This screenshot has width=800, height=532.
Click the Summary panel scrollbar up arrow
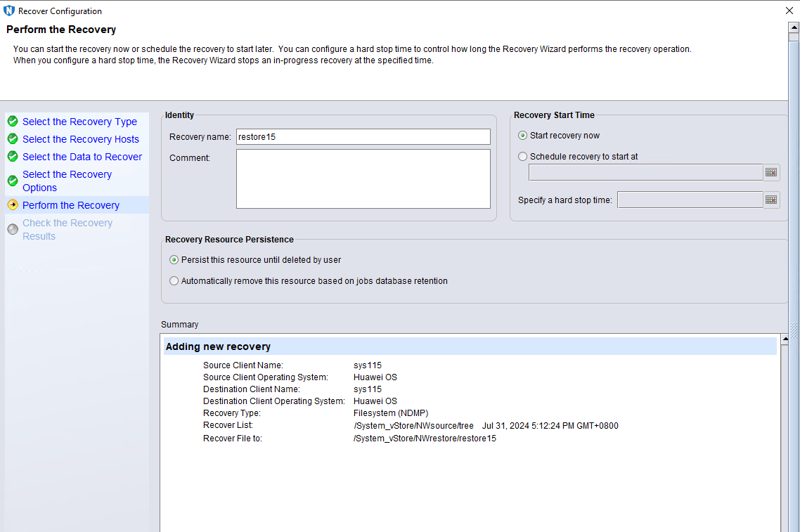(x=785, y=339)
